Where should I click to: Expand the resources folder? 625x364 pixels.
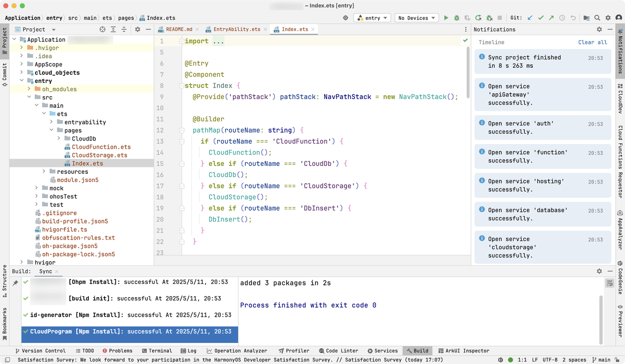click(44, 172)
